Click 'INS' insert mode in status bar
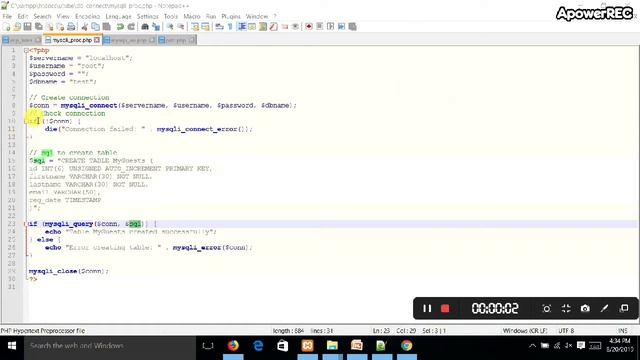Viewport: 640px width, 360px height. (622, 331)
